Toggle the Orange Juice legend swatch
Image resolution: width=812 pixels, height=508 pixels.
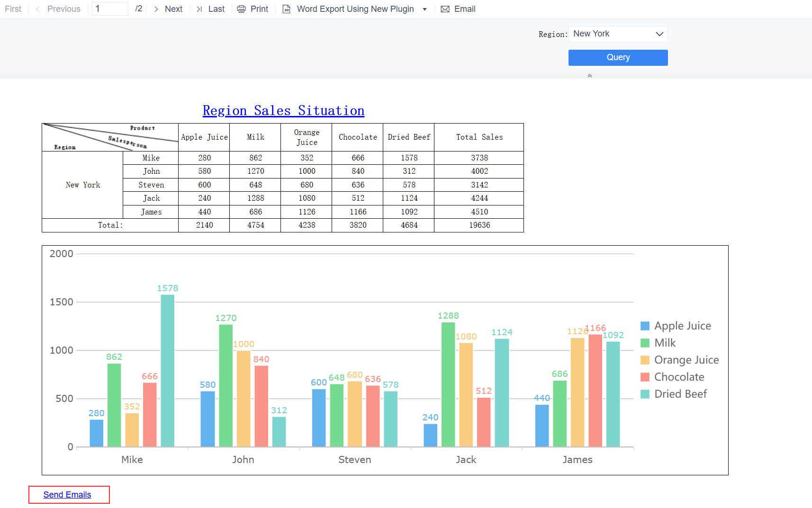(x=645, y=360)
